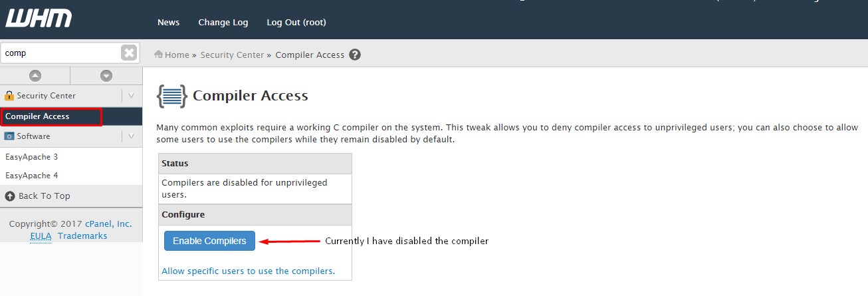Open the News menu item
868x296 pixels.
168,22
